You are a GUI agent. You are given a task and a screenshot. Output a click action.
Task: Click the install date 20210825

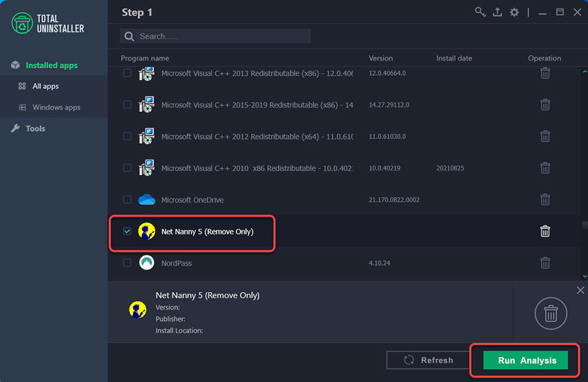coord(450,168)
